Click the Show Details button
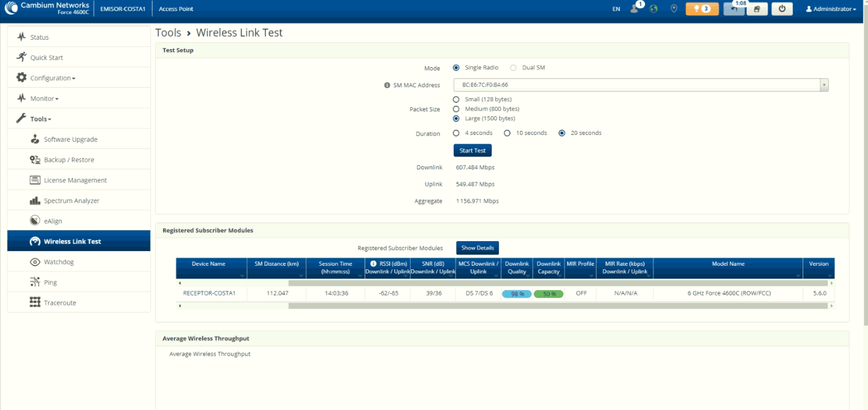The height and width of the screenshot is (410, 868). 477,248
